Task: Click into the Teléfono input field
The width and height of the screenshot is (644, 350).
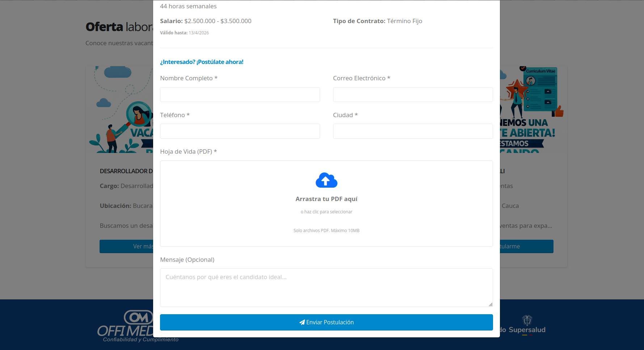Action: coord(240,131)
